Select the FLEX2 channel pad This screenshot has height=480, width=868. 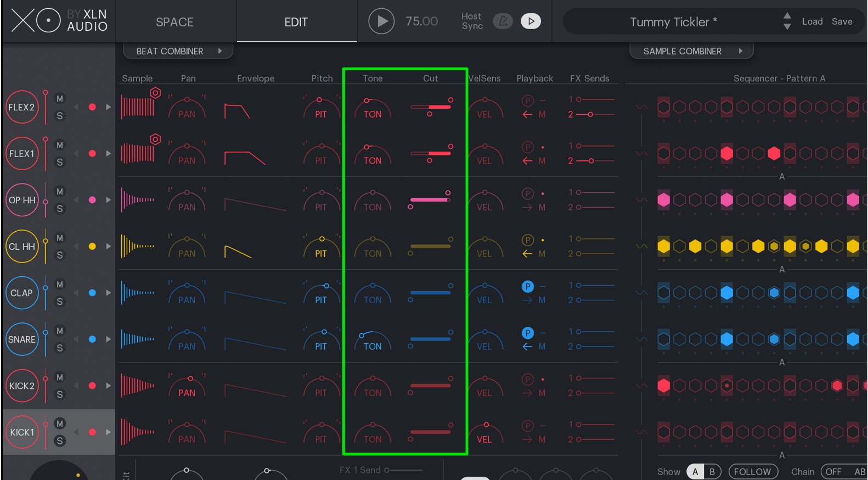pos(22,107)
